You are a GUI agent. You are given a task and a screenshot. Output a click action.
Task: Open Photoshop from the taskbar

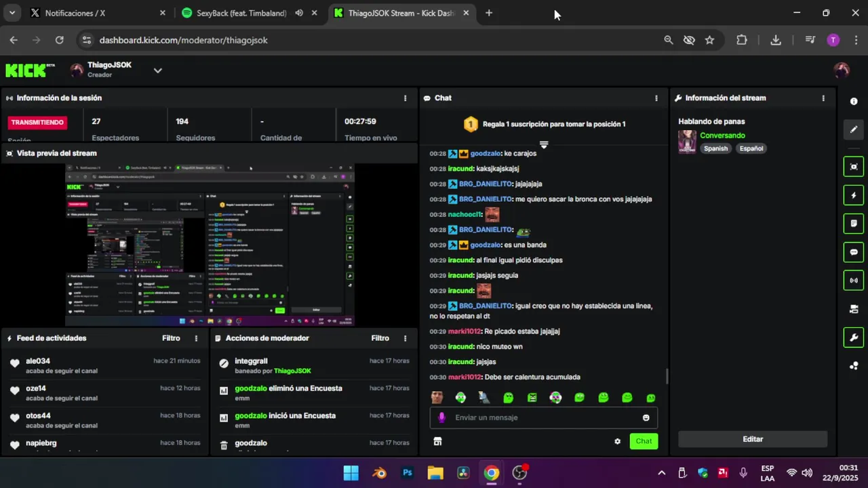point(408,472)
